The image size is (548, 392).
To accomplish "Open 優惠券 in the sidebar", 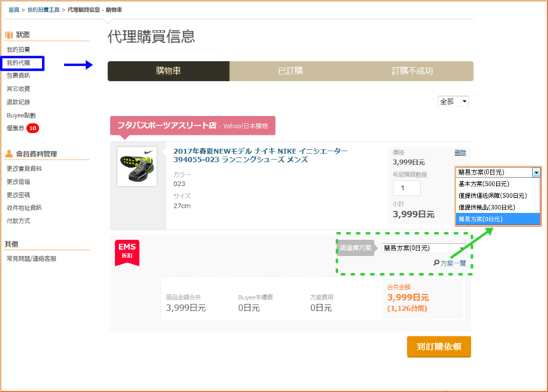I will (15, 128).
